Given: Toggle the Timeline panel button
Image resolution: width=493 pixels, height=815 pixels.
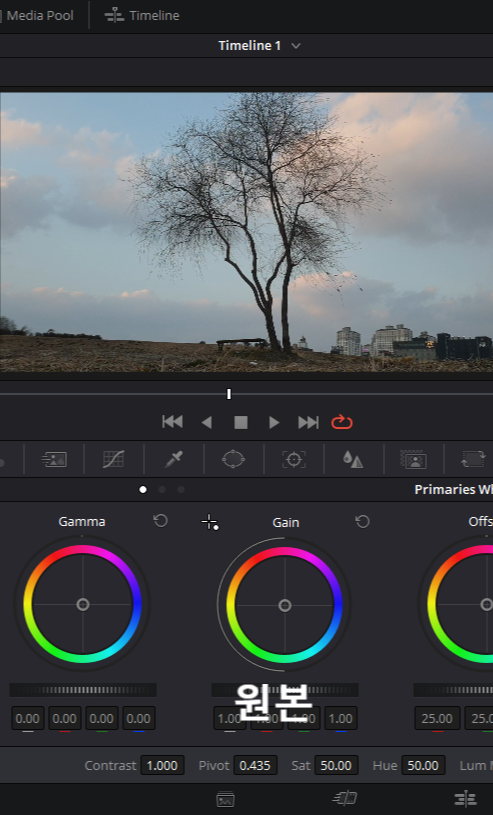Looking at the screenshot, I should click(142, 16).
